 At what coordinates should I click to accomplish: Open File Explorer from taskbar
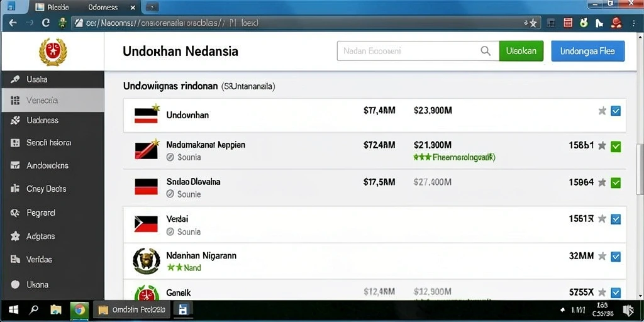click(x=56, y=309)
